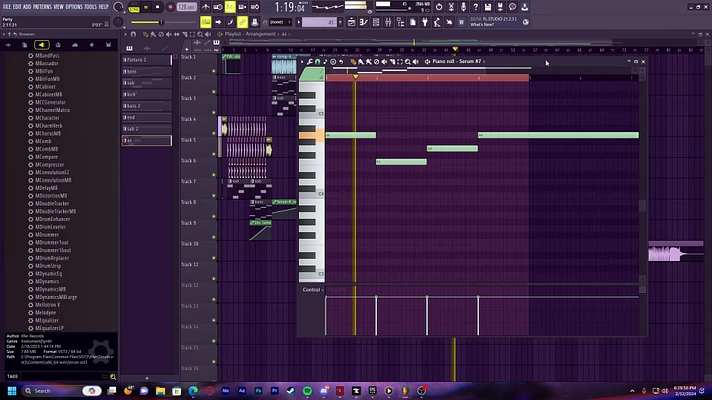This screenshot has width=712, height=400.
Task: Click the main pitch knob
Action: pyautogui.click(x=118, y=22)
